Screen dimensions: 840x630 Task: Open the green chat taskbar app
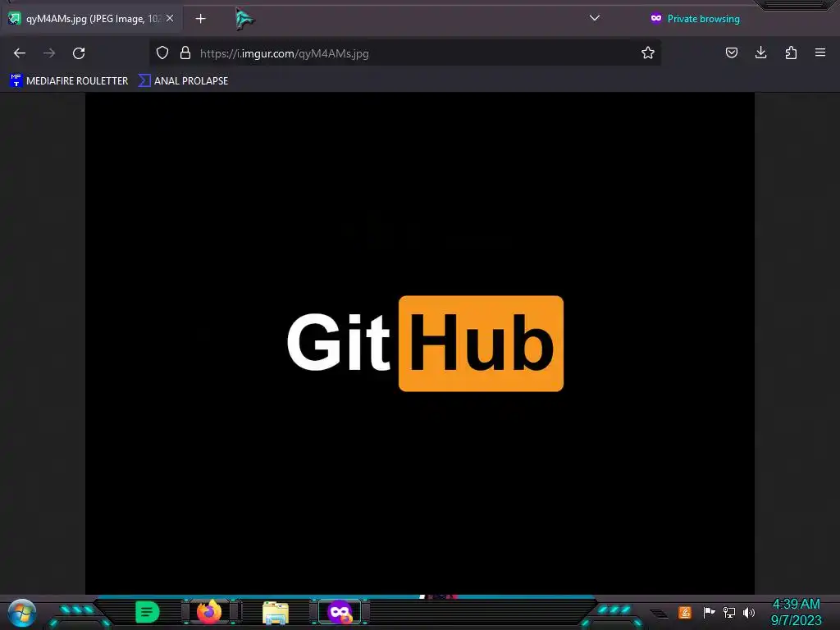click(148, 612)
